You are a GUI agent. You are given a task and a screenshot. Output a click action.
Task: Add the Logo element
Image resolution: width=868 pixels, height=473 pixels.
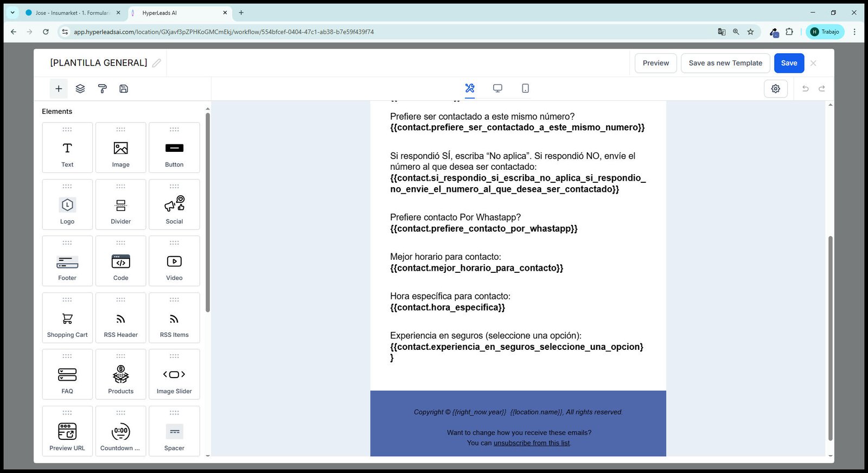tap(67, 204)
